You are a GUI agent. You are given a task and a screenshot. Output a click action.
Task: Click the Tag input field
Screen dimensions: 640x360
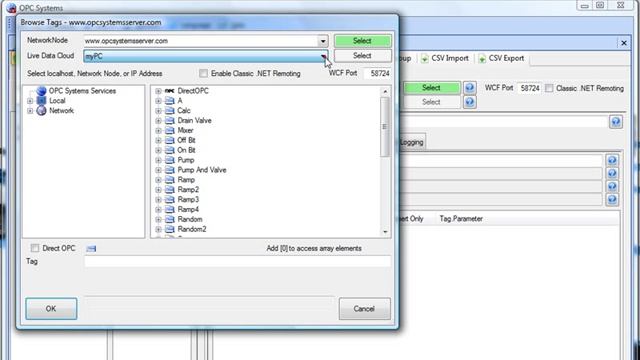pos(237,261)
